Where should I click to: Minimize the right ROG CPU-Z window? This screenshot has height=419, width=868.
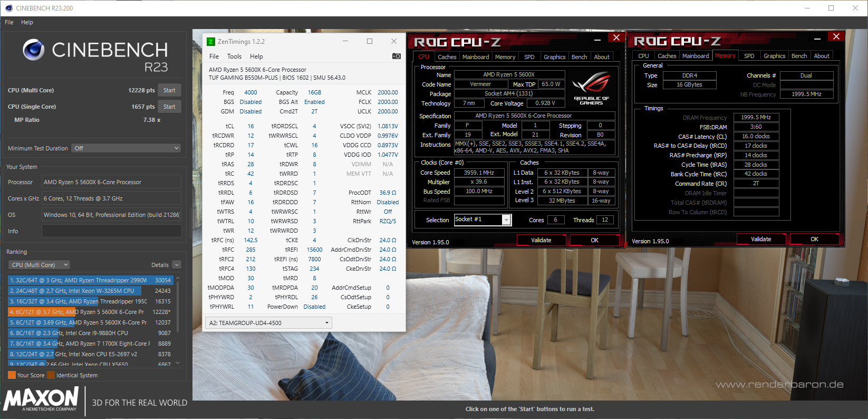tap(817, 38)
